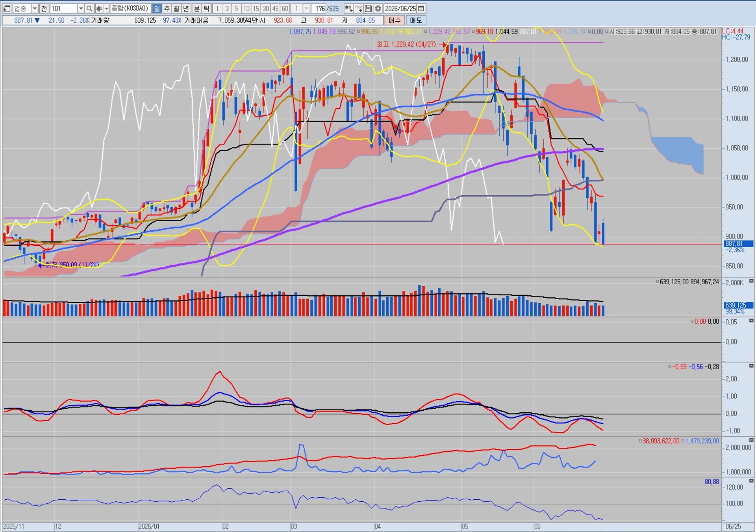Close the volume panel with its X icon
Screen dimensions: 756x532
click(751, 281)
